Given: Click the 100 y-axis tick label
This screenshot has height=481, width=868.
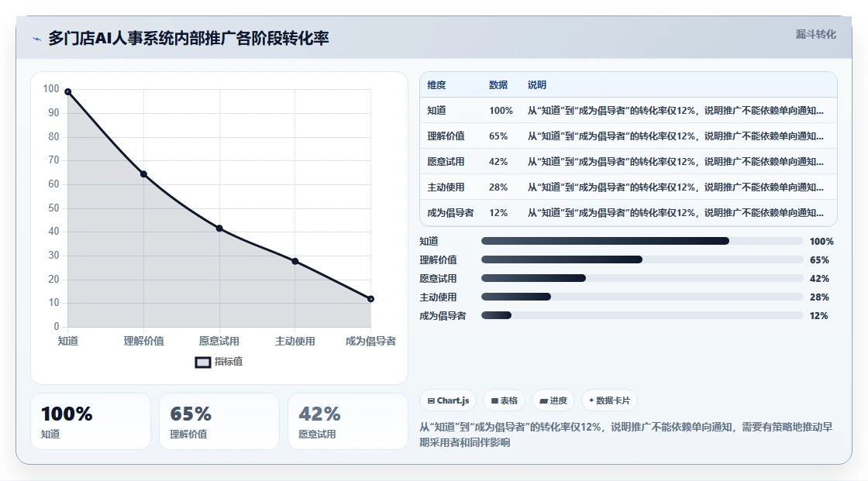Looking at the screenshot, I should [51, 88].
